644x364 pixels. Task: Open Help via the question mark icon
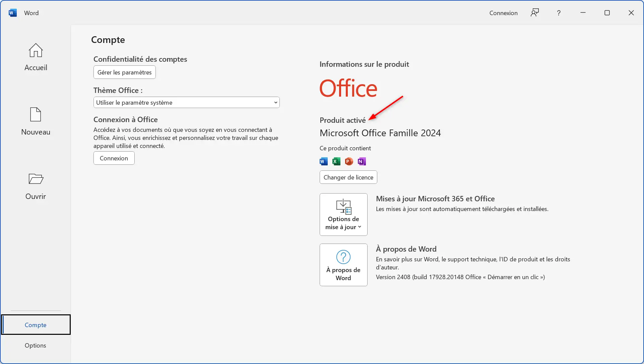[x=559, y=13]
